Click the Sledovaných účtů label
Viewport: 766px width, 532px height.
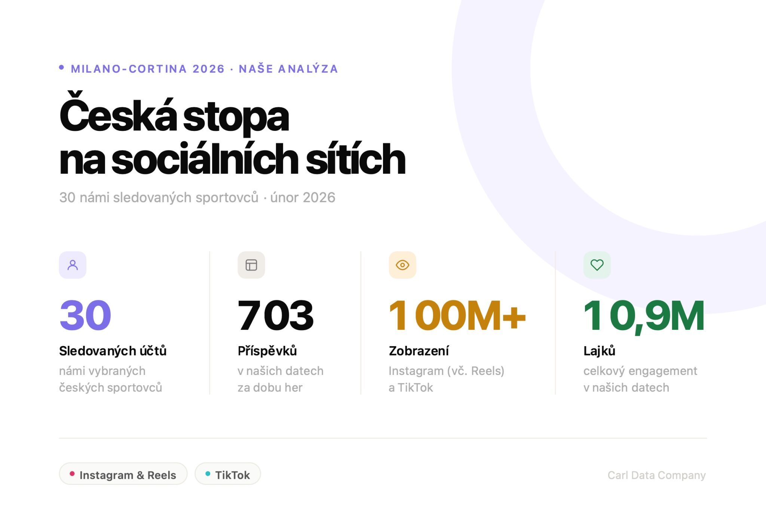(x=113, y=351)
